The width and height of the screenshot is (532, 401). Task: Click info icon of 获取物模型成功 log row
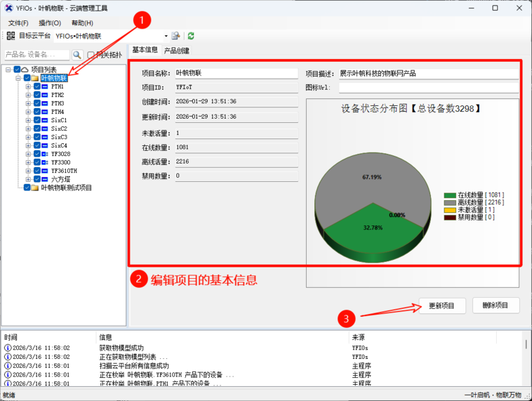[x=8, y=348]
